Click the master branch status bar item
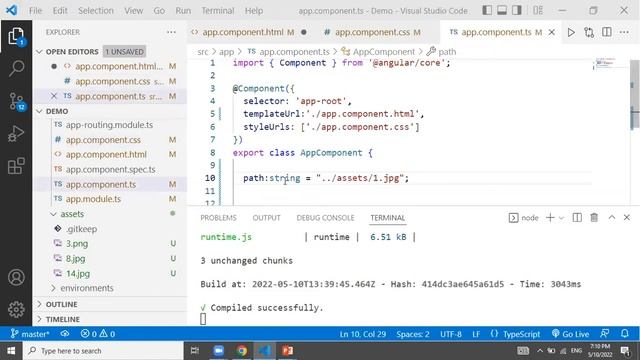This screenshot has width=640, height=360. tap(30, 334)
